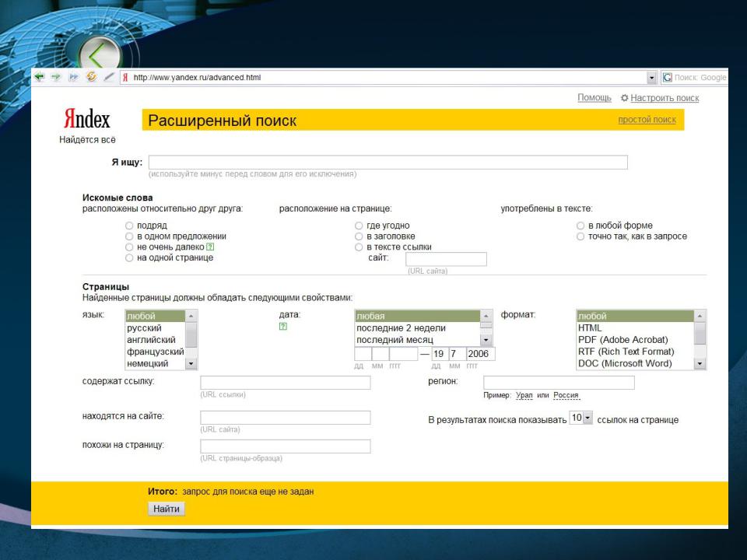Click the gear icon beside Настроить поиск
The image size is (747, 560).
[x=624, y=98]
